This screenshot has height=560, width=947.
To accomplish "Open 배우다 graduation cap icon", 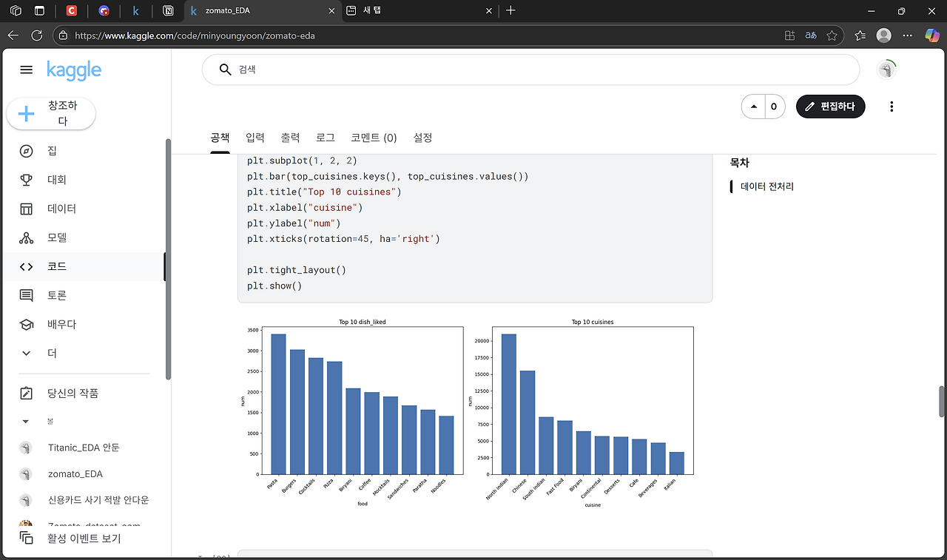I will (27, 325).
